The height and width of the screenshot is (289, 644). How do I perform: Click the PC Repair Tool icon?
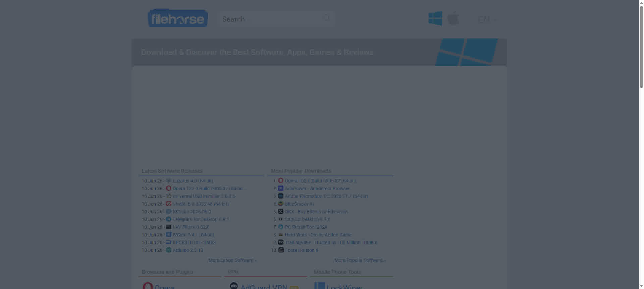pyautogui.click(x=281, y=227)
